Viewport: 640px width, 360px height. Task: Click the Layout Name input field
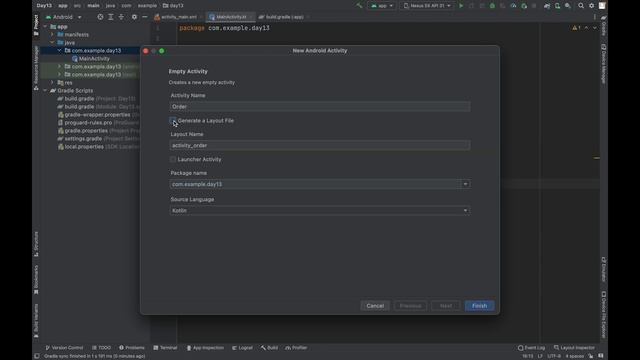click(x=320, y=145)
